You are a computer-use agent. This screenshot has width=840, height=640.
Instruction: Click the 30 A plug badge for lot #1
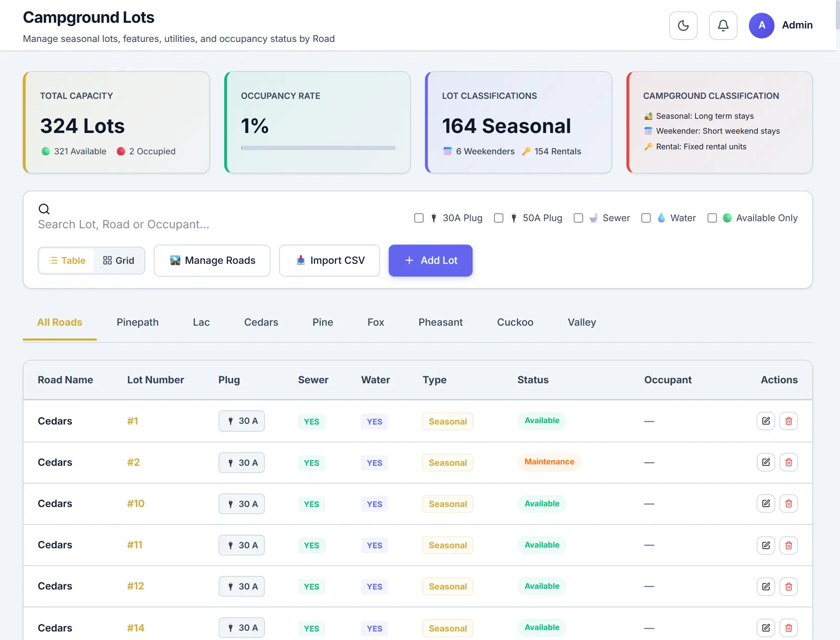pos(241,421)
